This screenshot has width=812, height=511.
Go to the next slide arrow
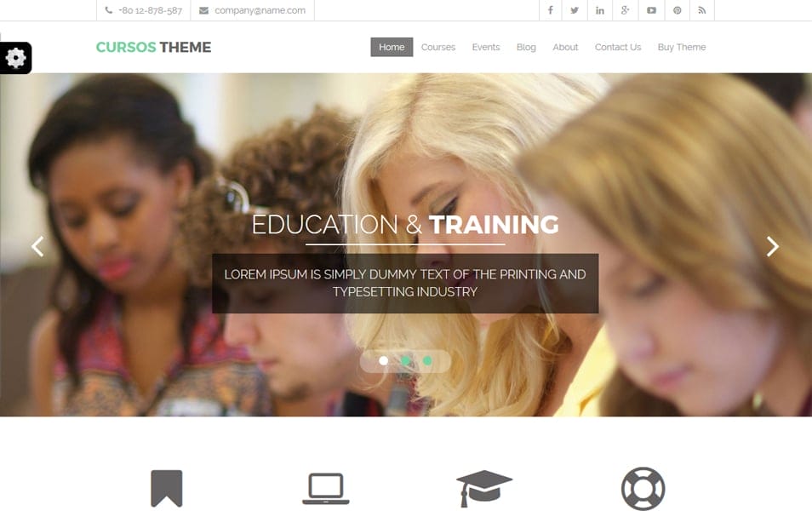click(773, 246)
